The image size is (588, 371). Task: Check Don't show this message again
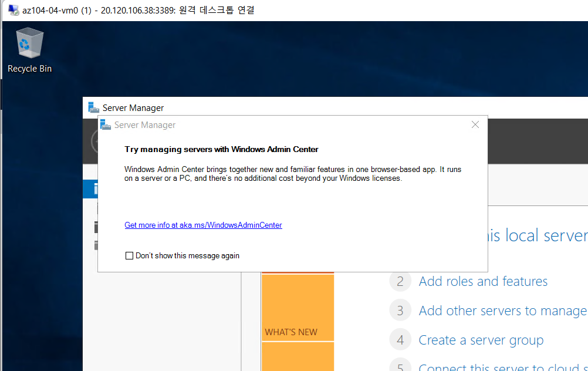(x=129, y=256)
